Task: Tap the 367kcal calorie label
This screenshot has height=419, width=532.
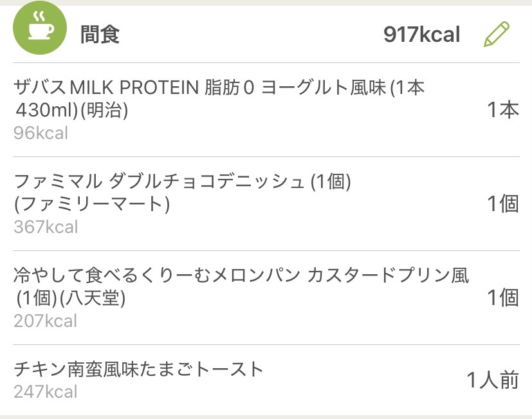Action: click(46, 227)
